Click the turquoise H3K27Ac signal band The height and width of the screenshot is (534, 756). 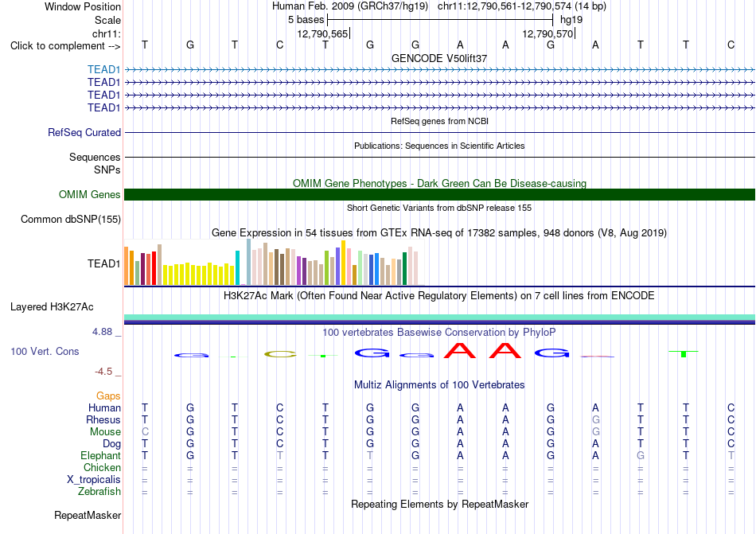(439, 317)
